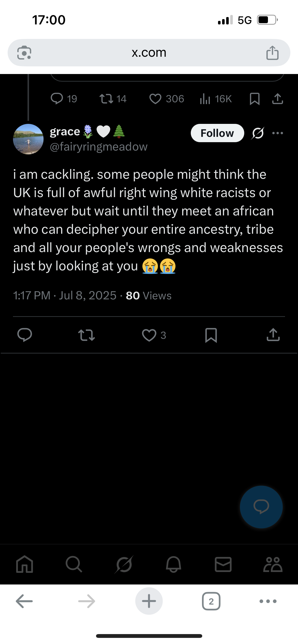The image size is (298, 644).
Task: Share grace's post
Action: [x=273, y=335]
